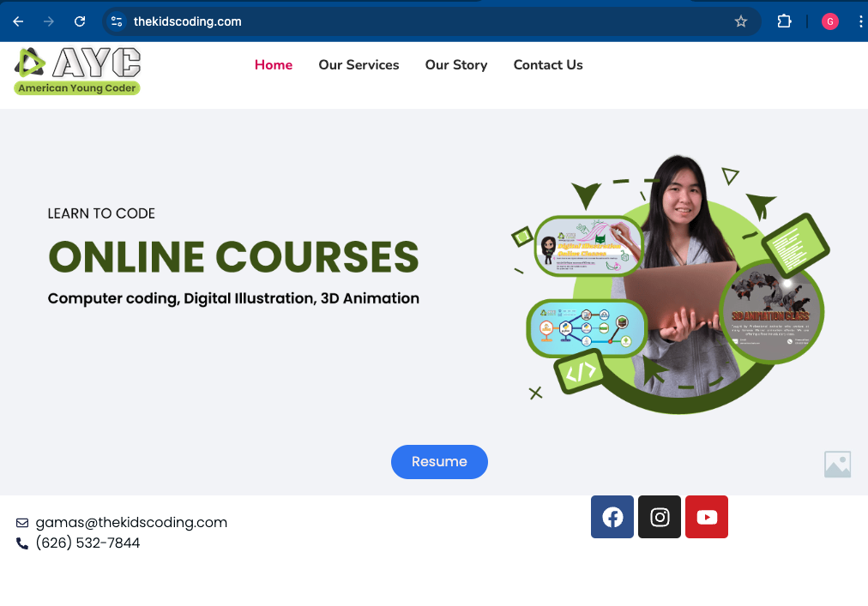This screenshot has height=606, width=868.
Task: Open the site permissions icon in address bar
Action: [115, 21]
